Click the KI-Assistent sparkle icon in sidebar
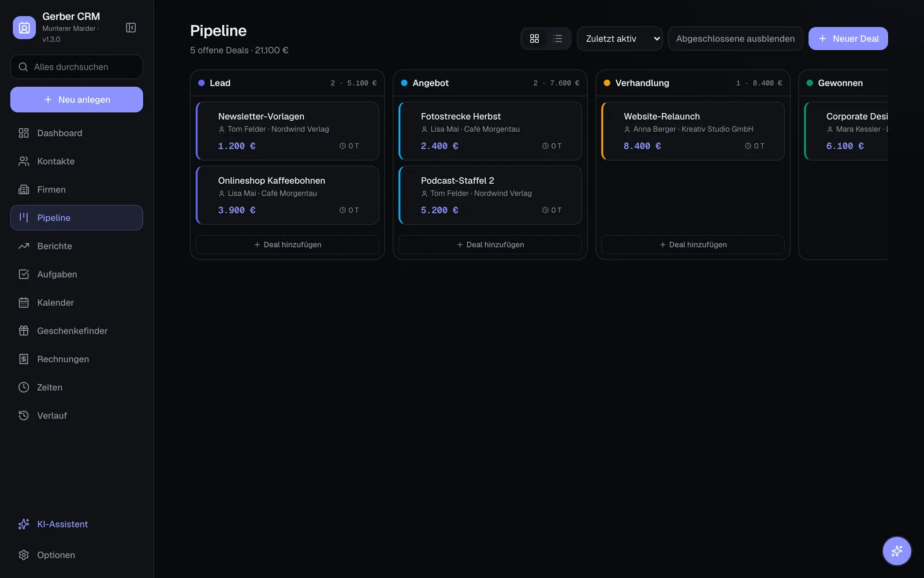 (x=24, y=524)
